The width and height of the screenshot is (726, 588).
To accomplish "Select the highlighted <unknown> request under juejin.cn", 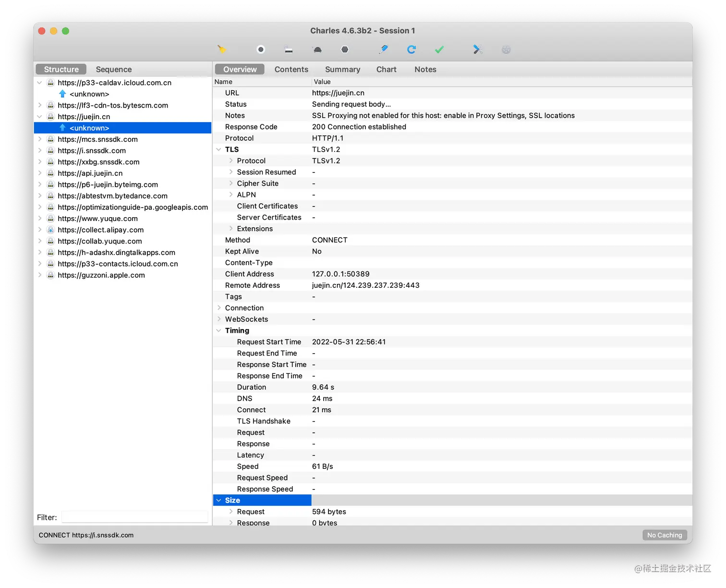I will tap(123, 128).
